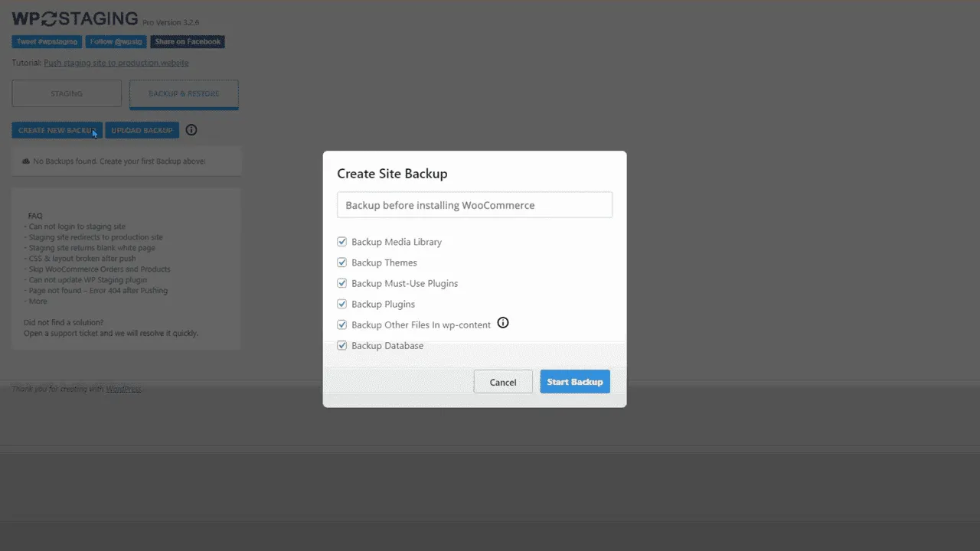
Task: Toggle Backup Plugins checkbox
Action: pos(342,304)
